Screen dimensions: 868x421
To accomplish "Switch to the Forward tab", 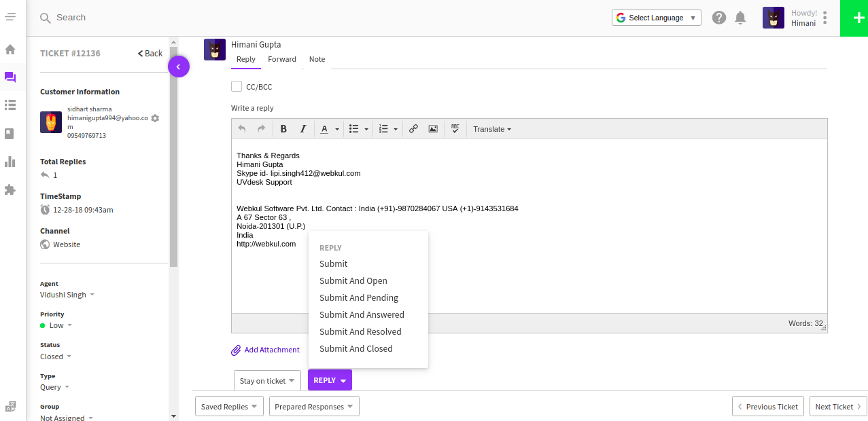I will click(282, 60).
